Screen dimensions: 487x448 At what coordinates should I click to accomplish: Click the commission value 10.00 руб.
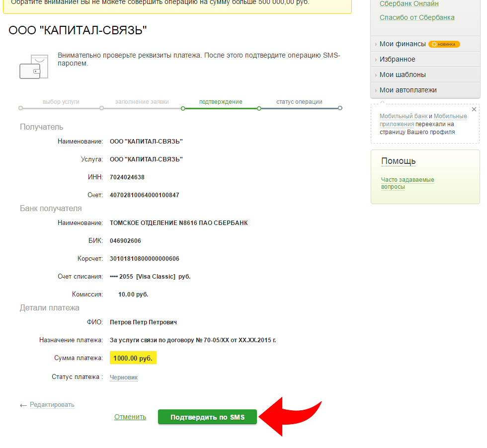(x=133, y=295)
